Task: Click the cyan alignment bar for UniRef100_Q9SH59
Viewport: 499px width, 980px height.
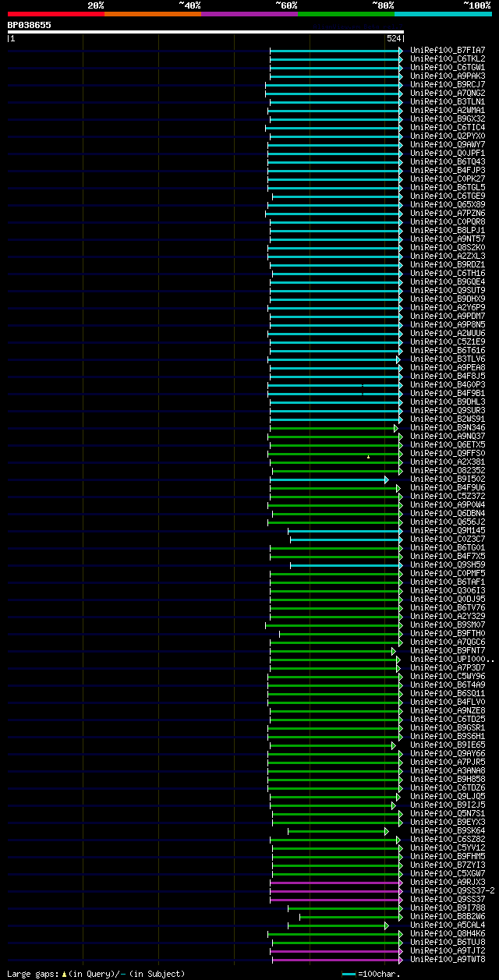Action: tap(346, 565)
